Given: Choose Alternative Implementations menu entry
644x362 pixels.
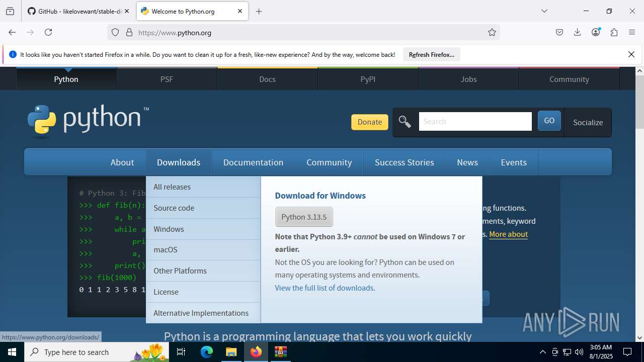Looking at the screenshot, I should (x=203, y=313).
